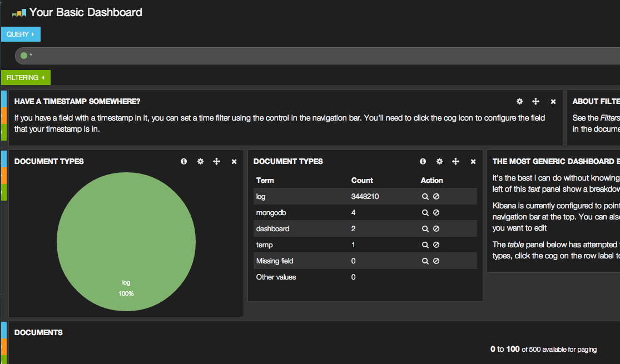This screenshot has width=620, height=364.
Task: Configure the pie chart Document Types panel
Action: pyautogui.click(x=201, y=161)
